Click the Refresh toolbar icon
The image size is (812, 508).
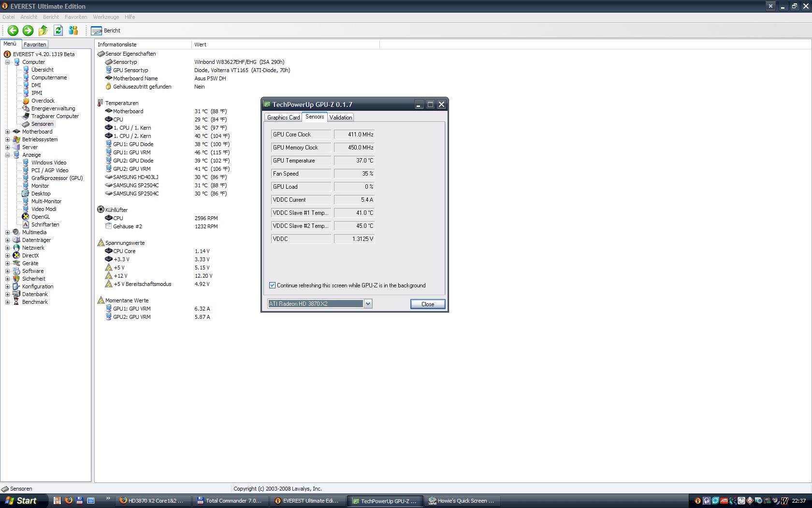point(58,30)
